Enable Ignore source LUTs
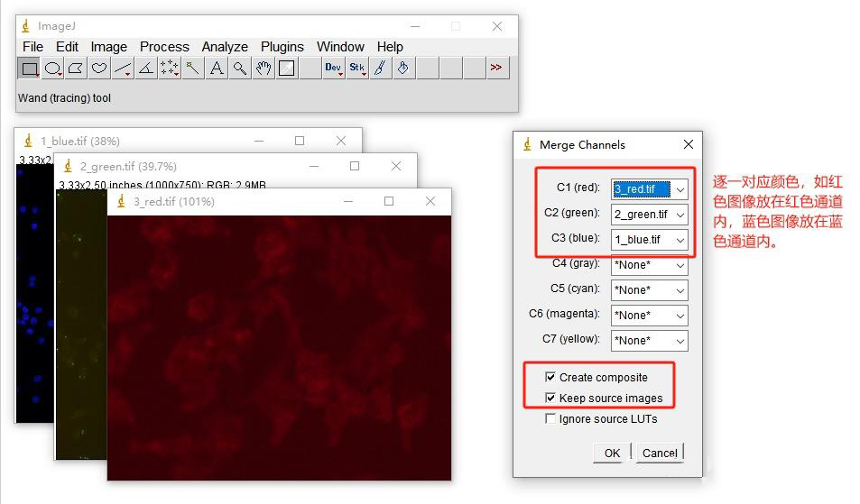The image size is (860, 504). pos(550,418)
